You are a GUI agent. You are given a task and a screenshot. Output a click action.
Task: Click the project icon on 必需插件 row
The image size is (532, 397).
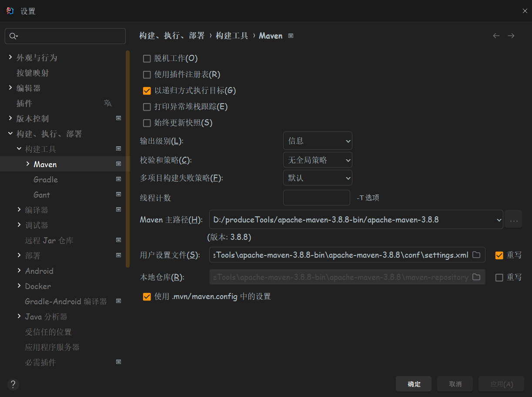(x=118, y=362)
